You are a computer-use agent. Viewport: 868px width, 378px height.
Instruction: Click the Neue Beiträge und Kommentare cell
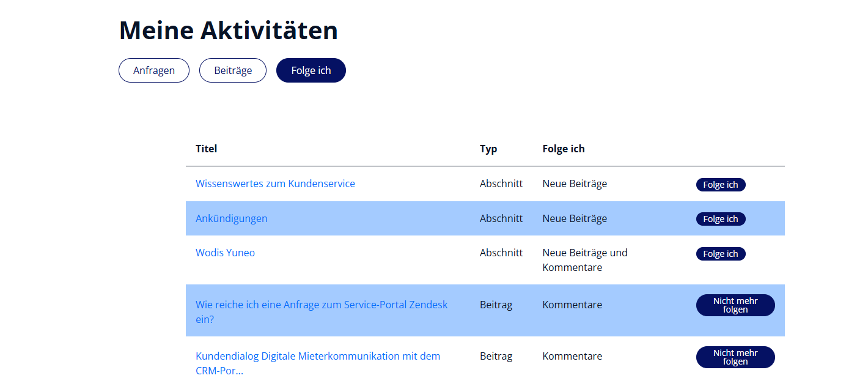pos(584,260)
